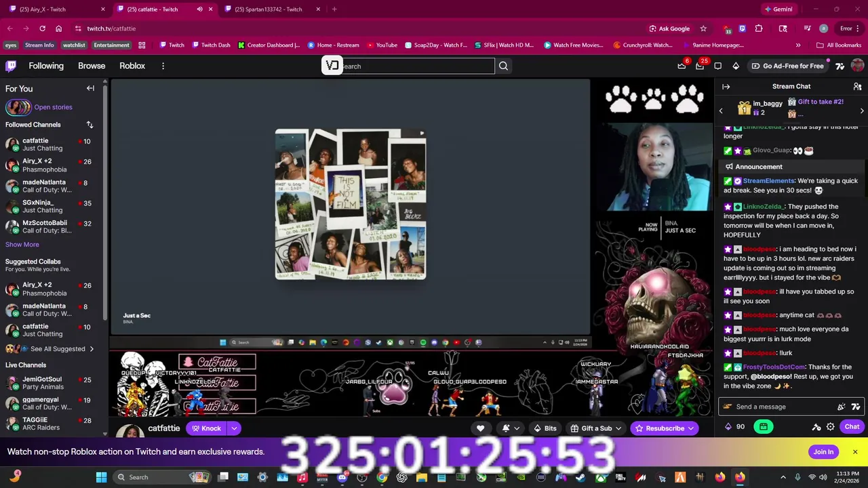Open the Creator Dashboard bookmark
This screenshot has width=868, height=488.
coord(269,45)
